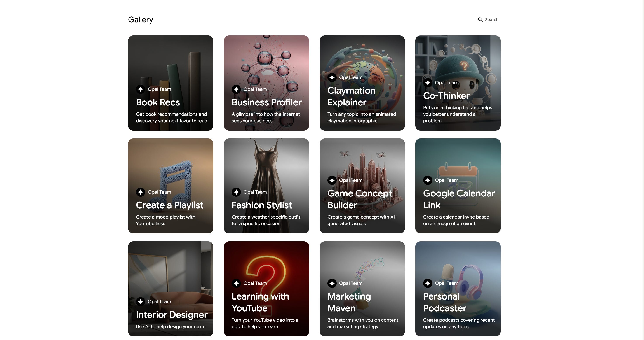
Task: Click 'Create a game concept with AI' description
Action: [362, 220]
